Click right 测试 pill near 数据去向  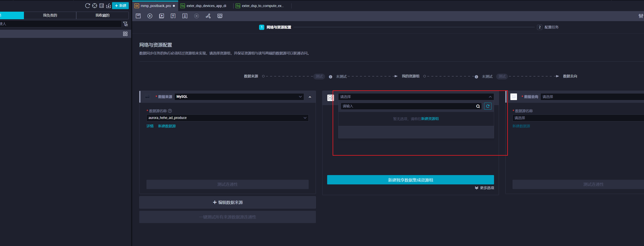coord(502,76)
